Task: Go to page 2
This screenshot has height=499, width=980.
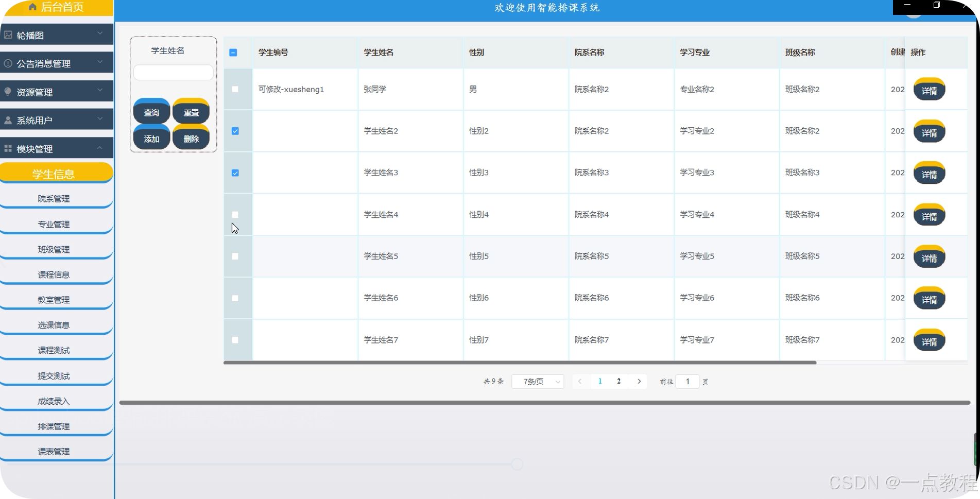Action: click(619, 382)
